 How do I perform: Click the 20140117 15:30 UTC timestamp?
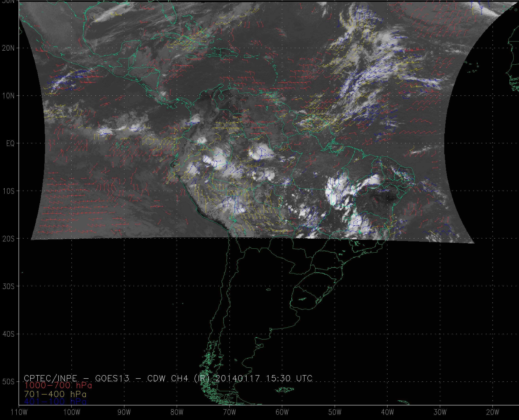[264, 378]
